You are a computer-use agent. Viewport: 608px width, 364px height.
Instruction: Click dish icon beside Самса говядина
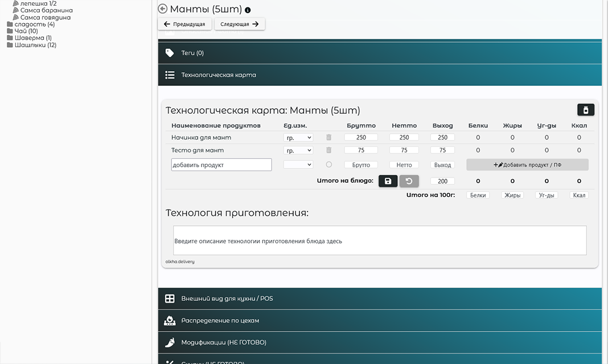[x=16, y=17]
